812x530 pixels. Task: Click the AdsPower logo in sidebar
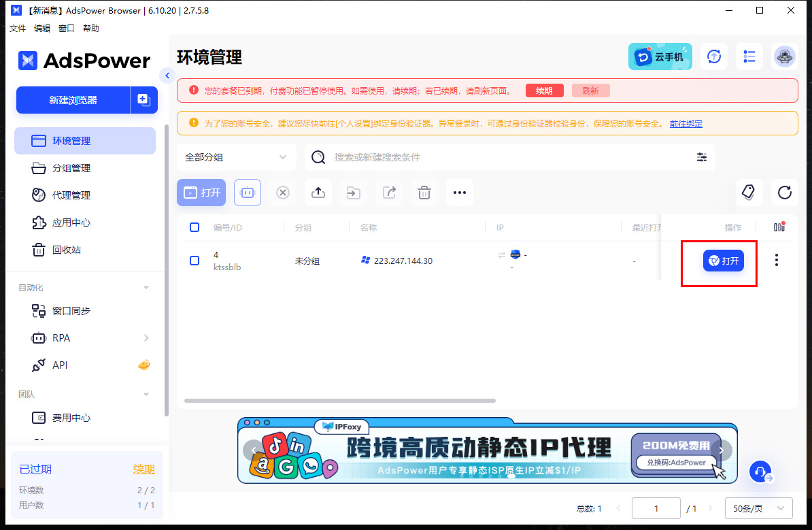tap(84, 61)
